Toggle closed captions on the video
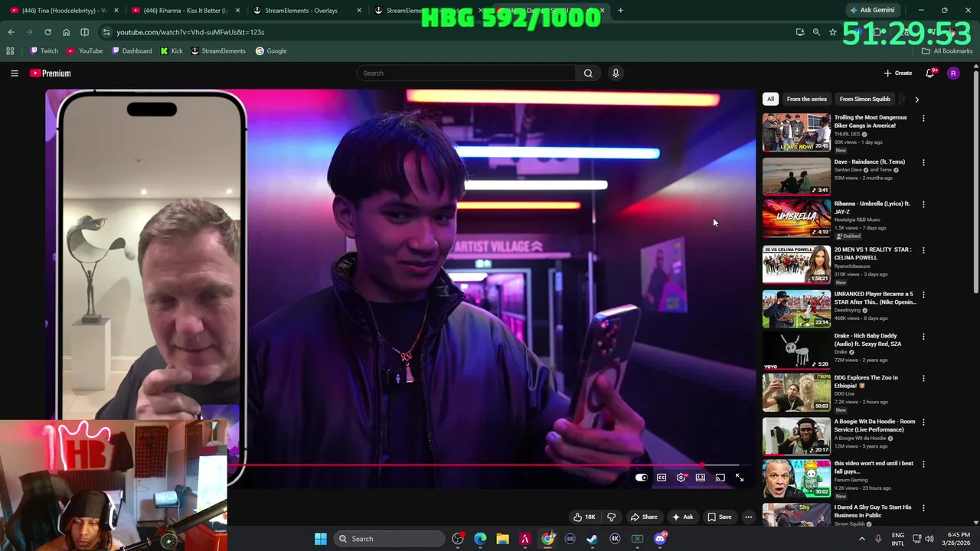Image resolution: width=980 pixels, height=551 pixels. [661, 478]
